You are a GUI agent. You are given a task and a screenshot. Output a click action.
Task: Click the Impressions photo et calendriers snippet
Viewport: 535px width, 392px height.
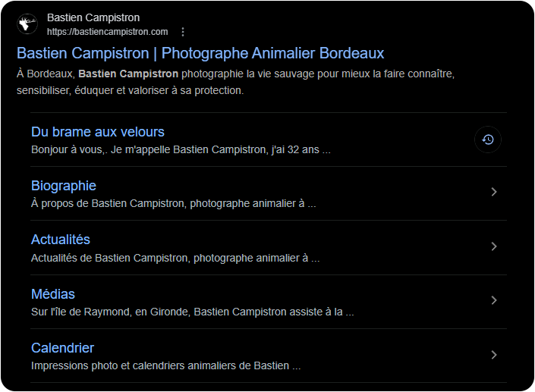[165, 365]
